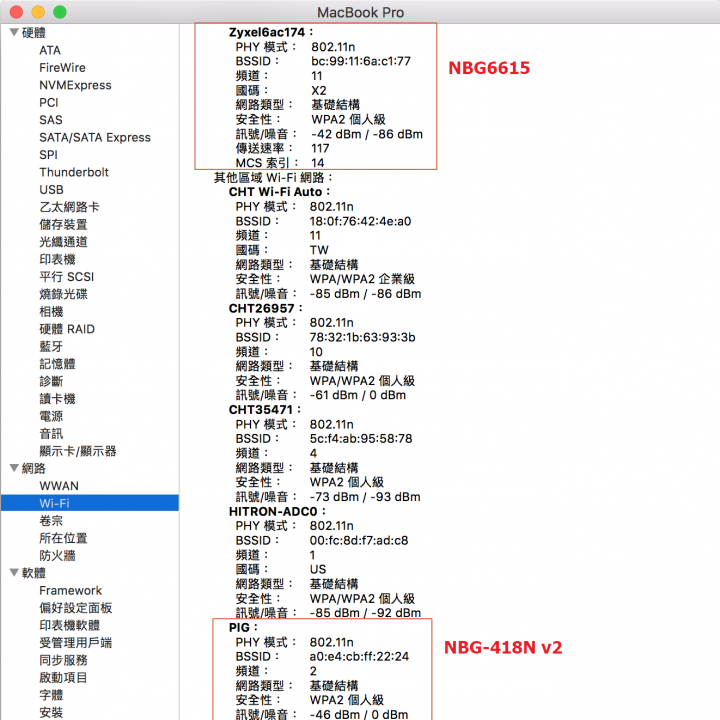Select 受管理用戶端 managed client entry
Screen dimensions: 720x720
[x=76, y=643]
